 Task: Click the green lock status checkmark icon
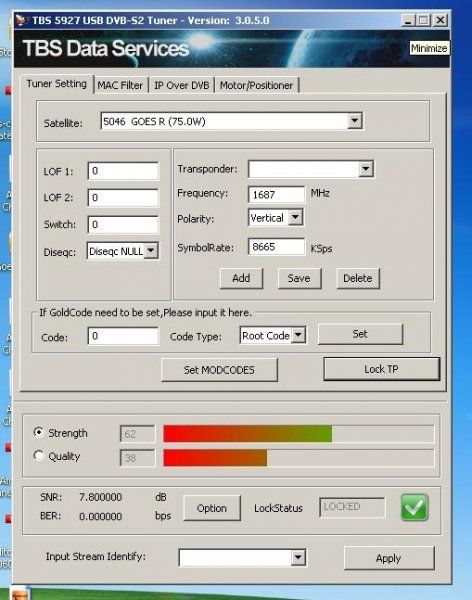click(415, 507)
